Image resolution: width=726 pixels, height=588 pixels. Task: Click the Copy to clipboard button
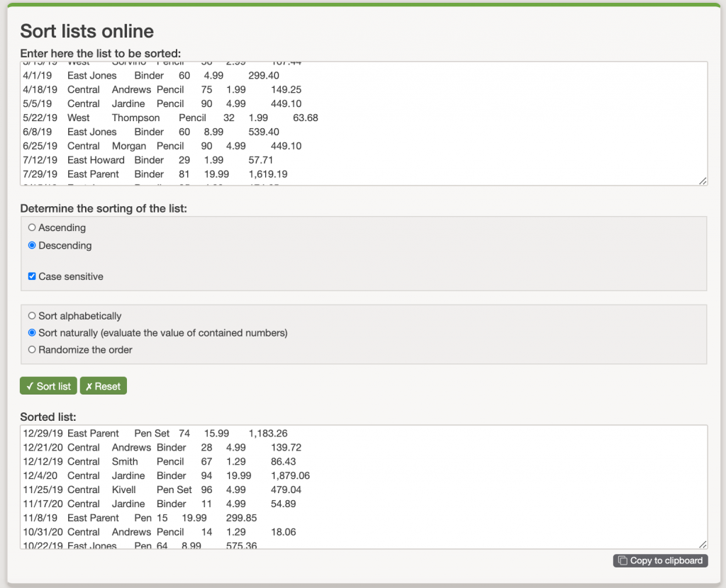[659, 560]
